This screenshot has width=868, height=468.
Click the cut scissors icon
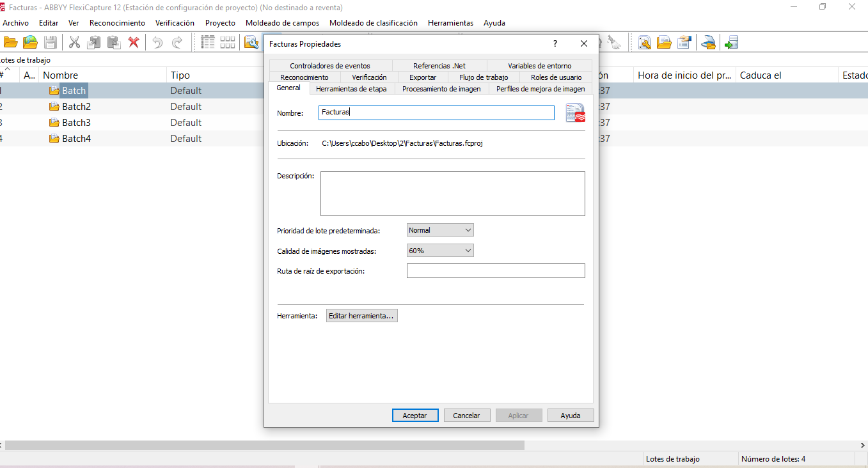click(x=74, y=42)
